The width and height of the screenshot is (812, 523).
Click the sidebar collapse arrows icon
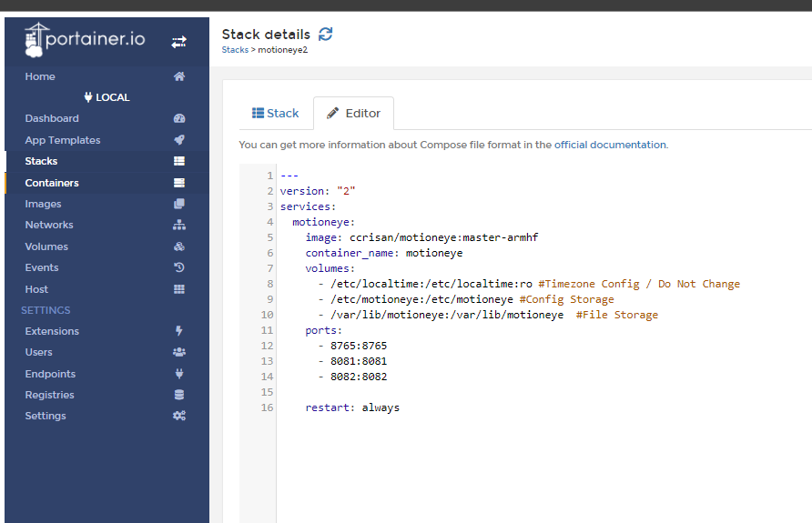coord(178,42)
